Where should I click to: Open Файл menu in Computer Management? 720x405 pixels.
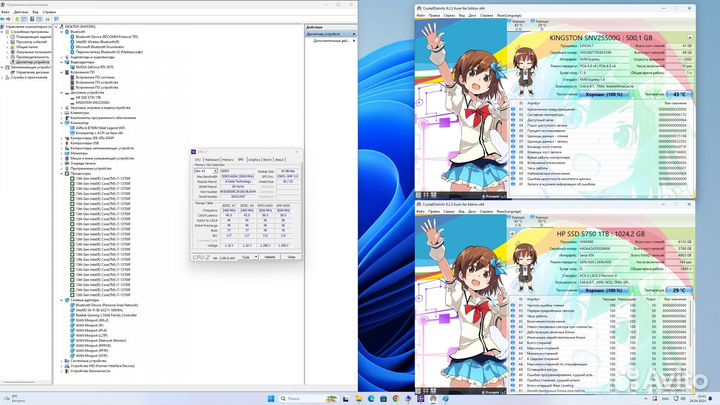pyautogui.click(x=5, y=12)
